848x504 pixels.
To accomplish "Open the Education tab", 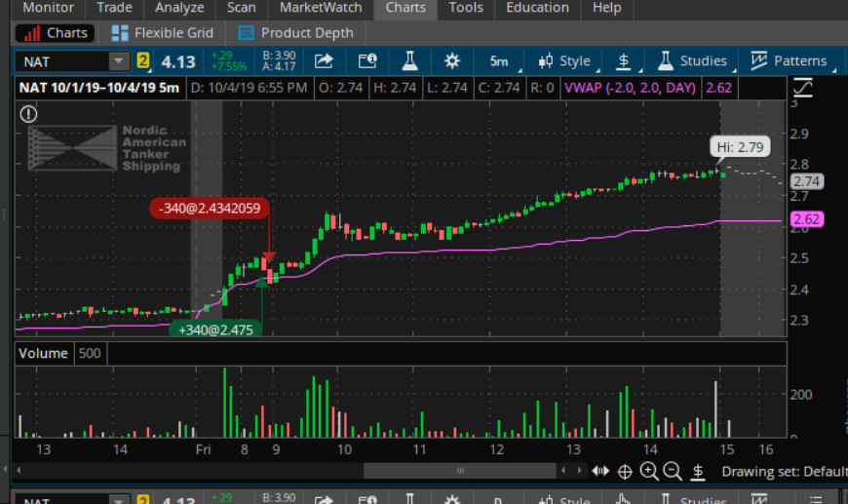I will pyautogui.click(x=537, y=8).
